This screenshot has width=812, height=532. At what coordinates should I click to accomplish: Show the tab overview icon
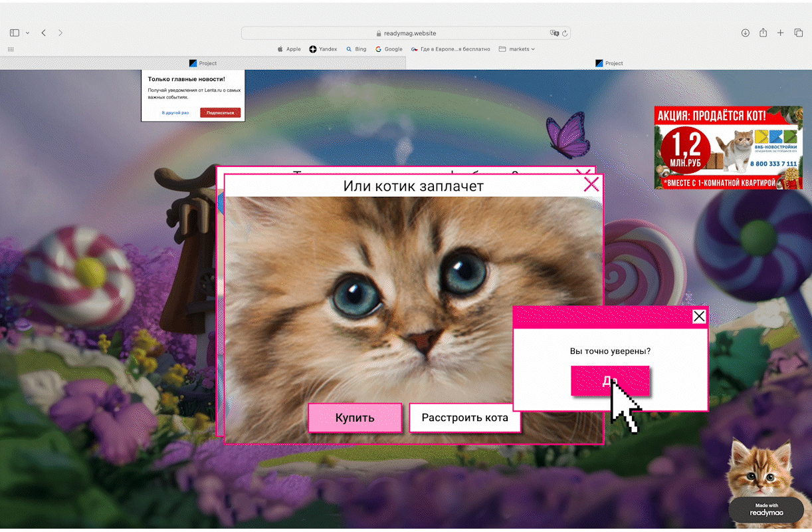799,33
